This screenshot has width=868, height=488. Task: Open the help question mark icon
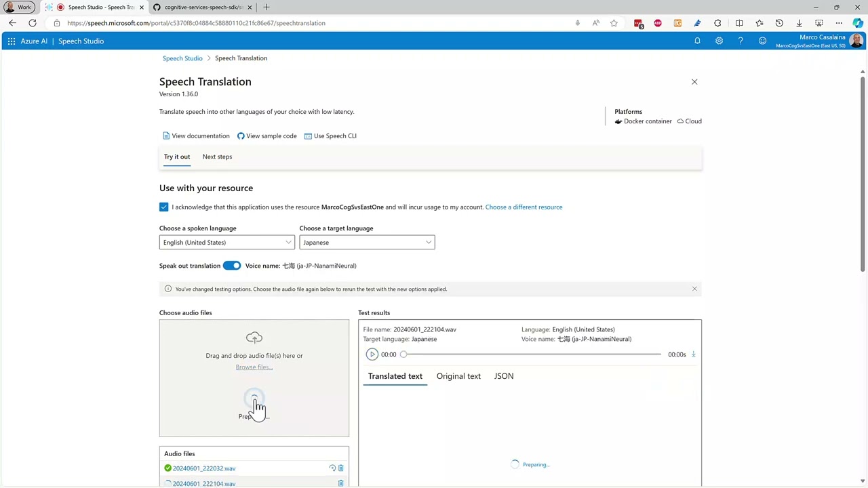(741, 41)
